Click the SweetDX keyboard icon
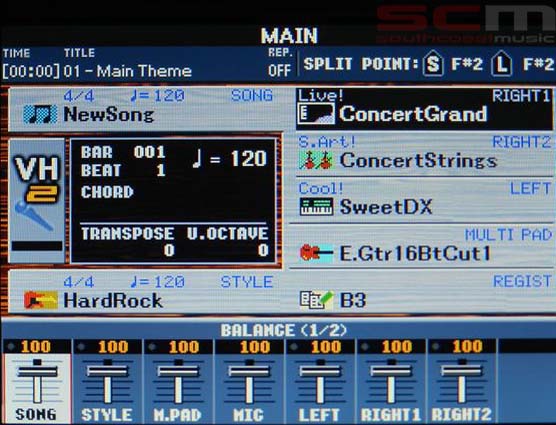The image size is (556, 425). click(316, 207)
